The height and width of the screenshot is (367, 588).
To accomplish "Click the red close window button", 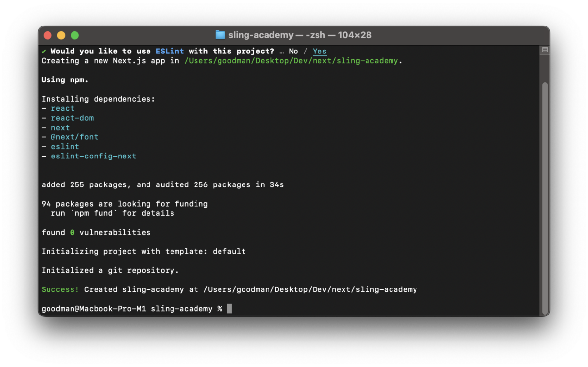I will 48,35.
